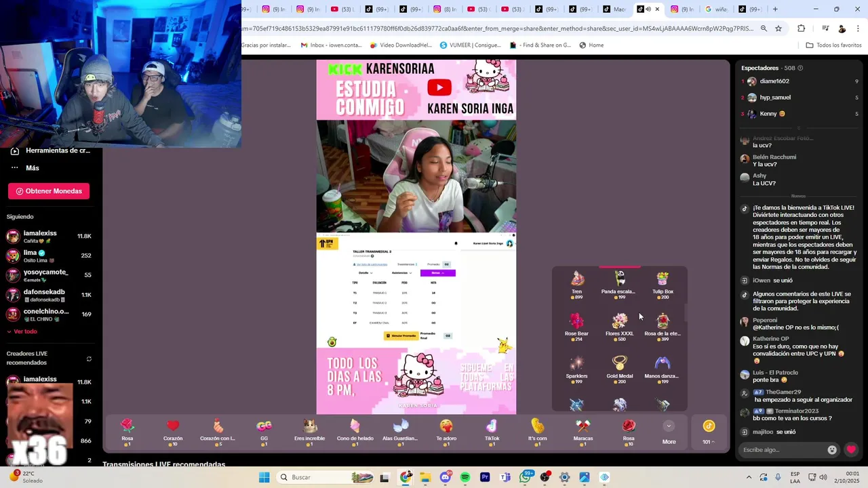Switch to the Mao TikTok tab
Image resolution: width=868 pixels, height=488 pixels.
coord(614,9)
